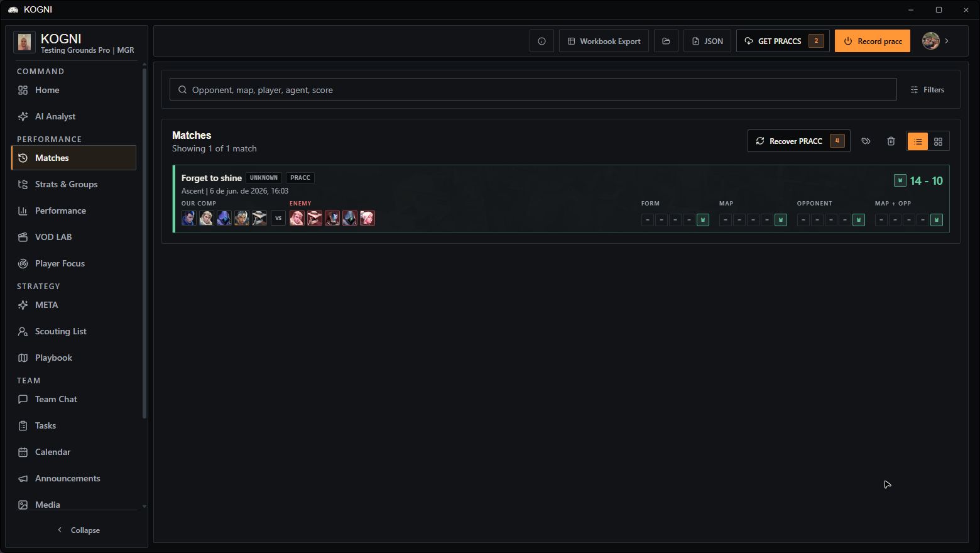This screenshot has width=980, height=553.
Task: Open Tasks page
Action: tap(73, 425)
